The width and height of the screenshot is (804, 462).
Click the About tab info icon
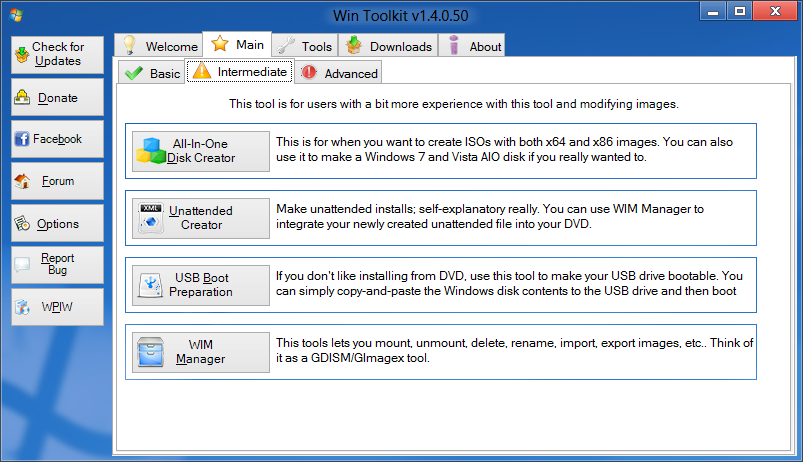pyautogui.click(x=454, y=45)
